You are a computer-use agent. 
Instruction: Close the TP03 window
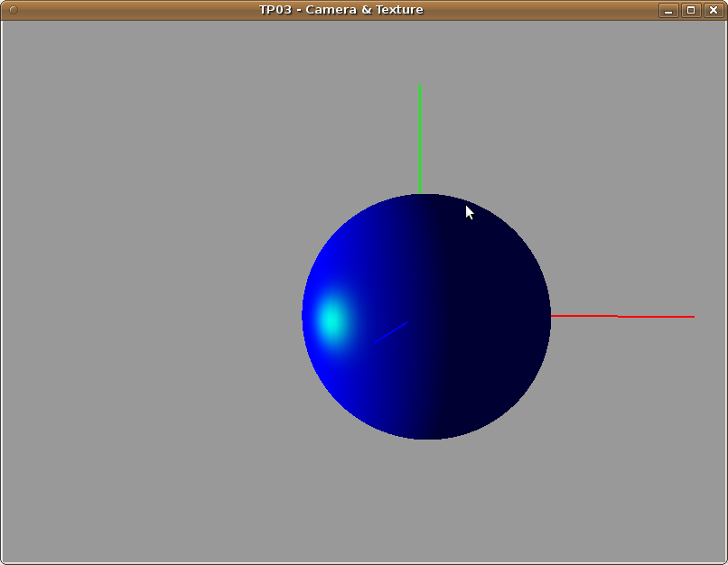pos(714,10)
